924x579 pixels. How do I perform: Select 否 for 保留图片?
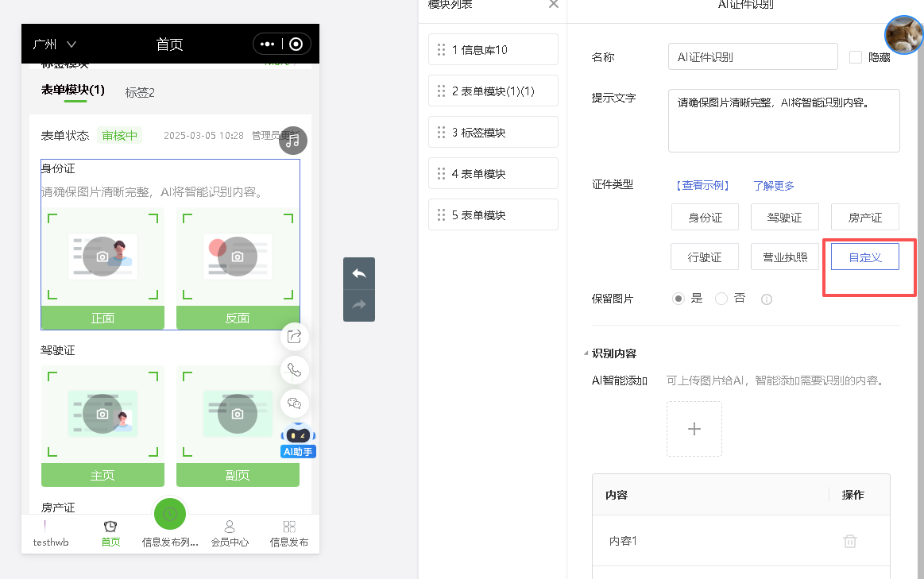pyautogui.click(x=721, y=299)
